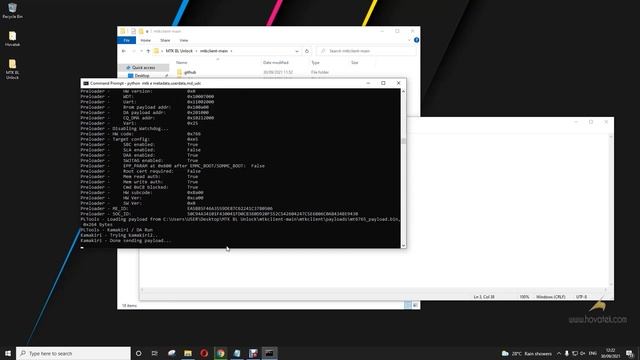Sort by the Date modified column header
The width and height of the screenshot is (640, 360).
(x=276, y=62)
